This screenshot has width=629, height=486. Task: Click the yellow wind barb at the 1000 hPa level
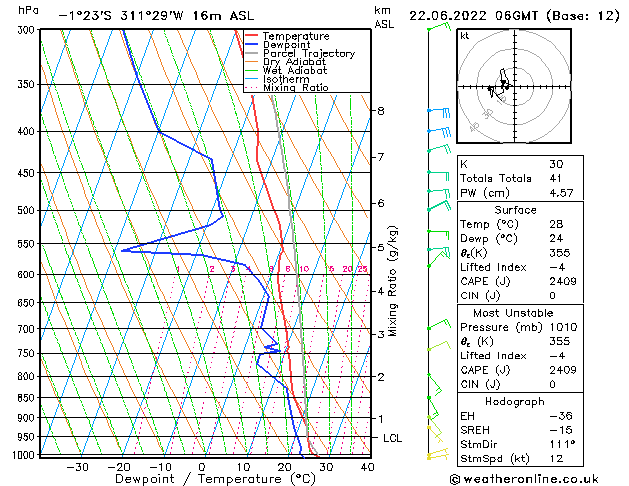[438, 455]
